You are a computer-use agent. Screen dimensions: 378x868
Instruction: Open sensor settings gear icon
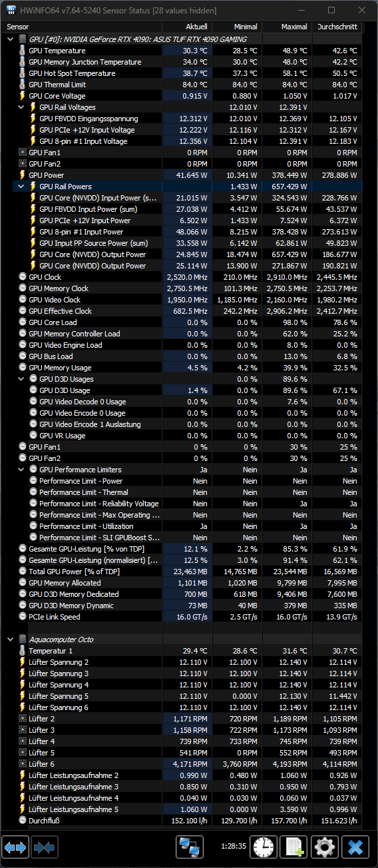[325, 847]
